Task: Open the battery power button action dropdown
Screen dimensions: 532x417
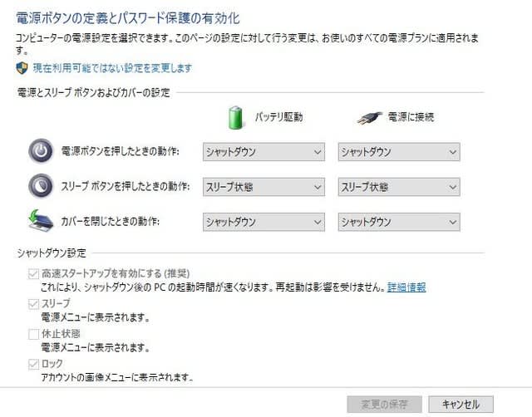Action: click(x=264, y=152)
